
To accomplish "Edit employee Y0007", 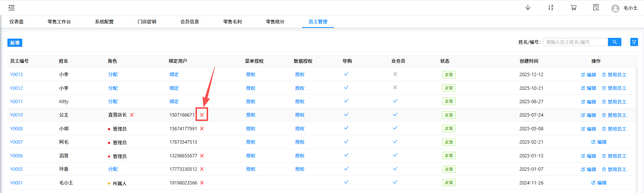I will [x=599, y=142].
